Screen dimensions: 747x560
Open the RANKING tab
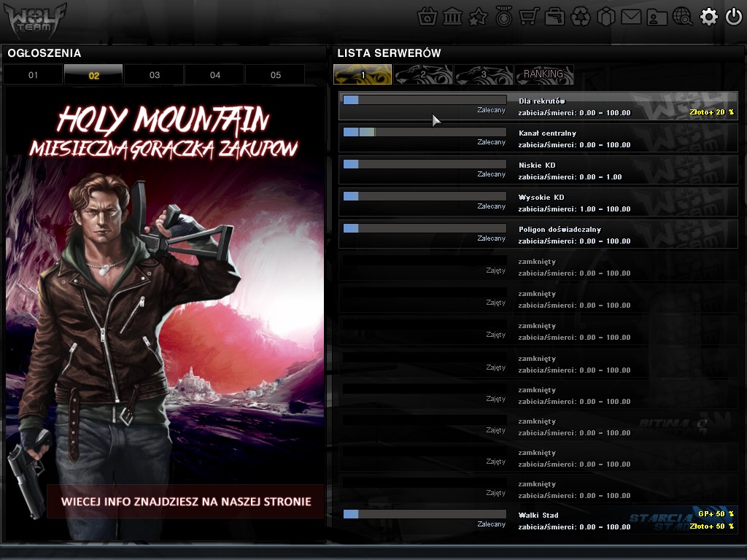click(x=544, y=75)
